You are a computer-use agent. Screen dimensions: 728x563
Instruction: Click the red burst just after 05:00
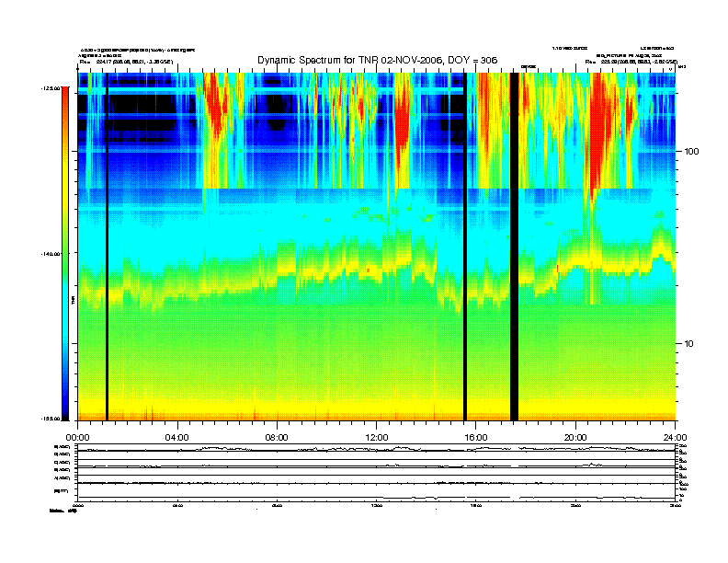[x=214, y=105]
